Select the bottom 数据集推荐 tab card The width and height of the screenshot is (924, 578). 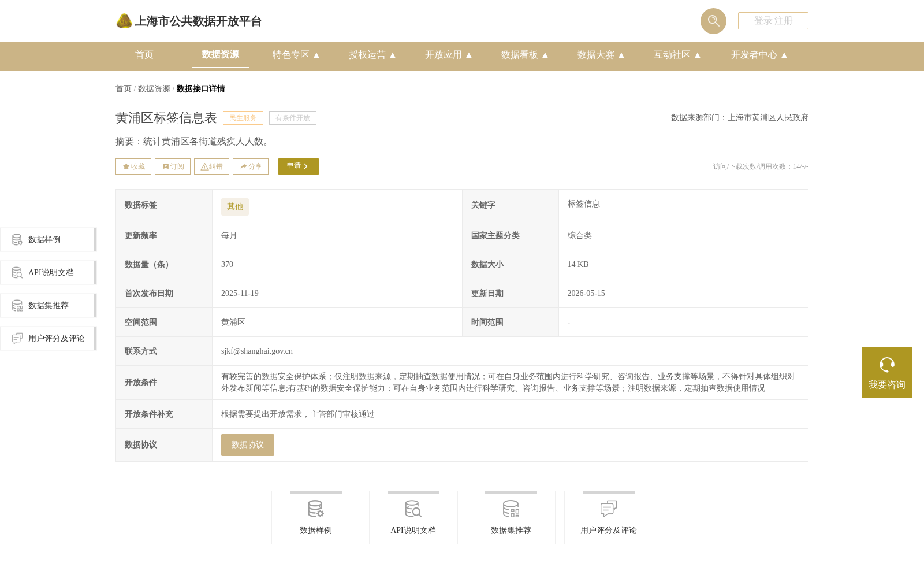click(x=511, y=518)
